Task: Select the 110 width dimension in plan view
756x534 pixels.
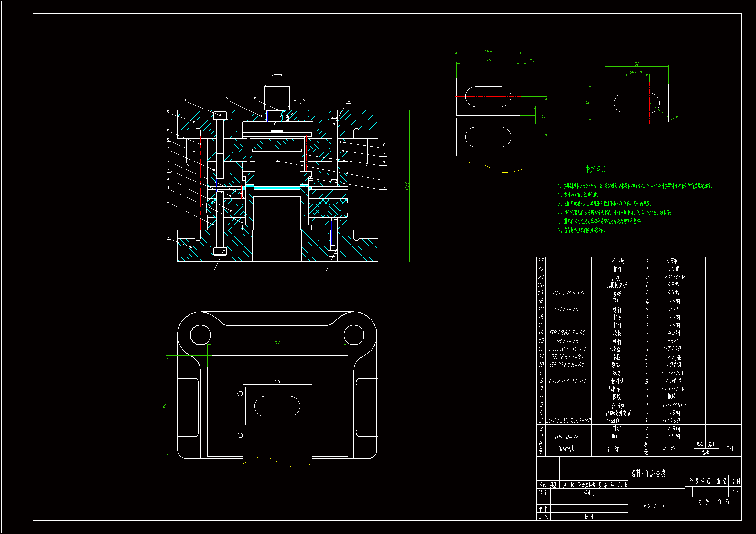Action: (277, 342)
